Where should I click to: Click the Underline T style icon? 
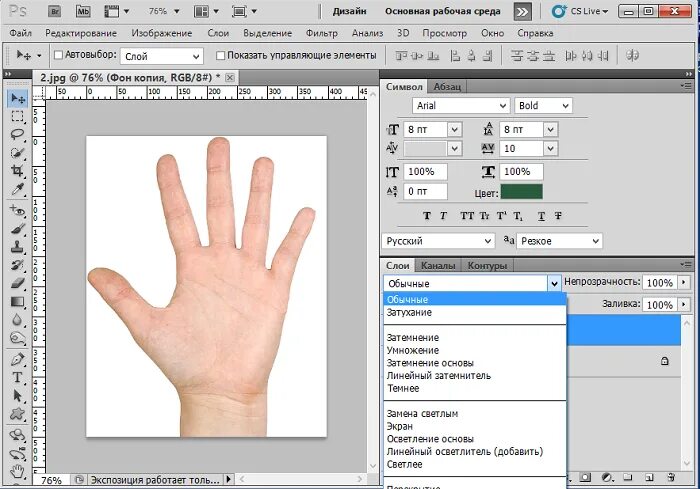[542, 216]
